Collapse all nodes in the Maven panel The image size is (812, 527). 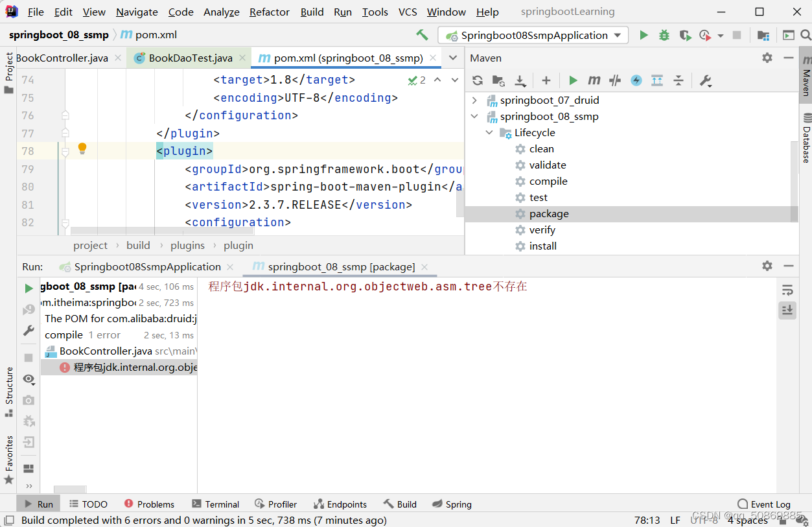click(x=678, y=80)
